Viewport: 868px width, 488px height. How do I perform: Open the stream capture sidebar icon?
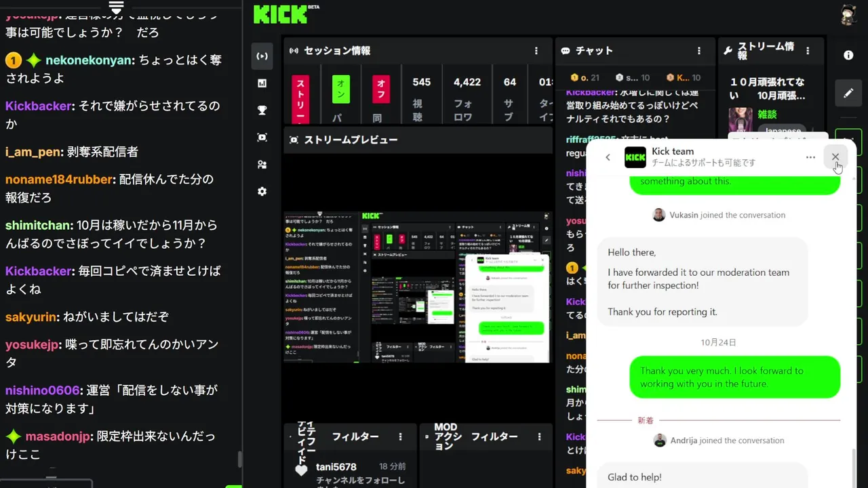coord(262,138)
